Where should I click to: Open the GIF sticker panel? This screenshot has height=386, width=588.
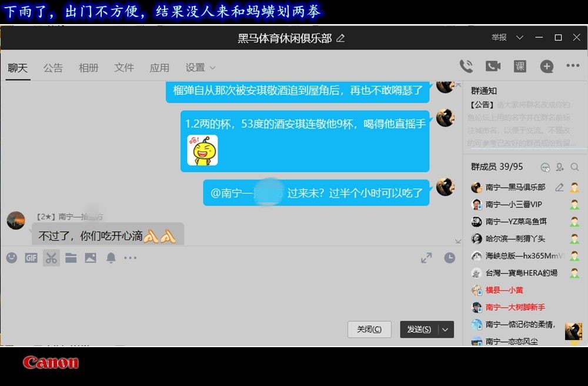[31, 258]
